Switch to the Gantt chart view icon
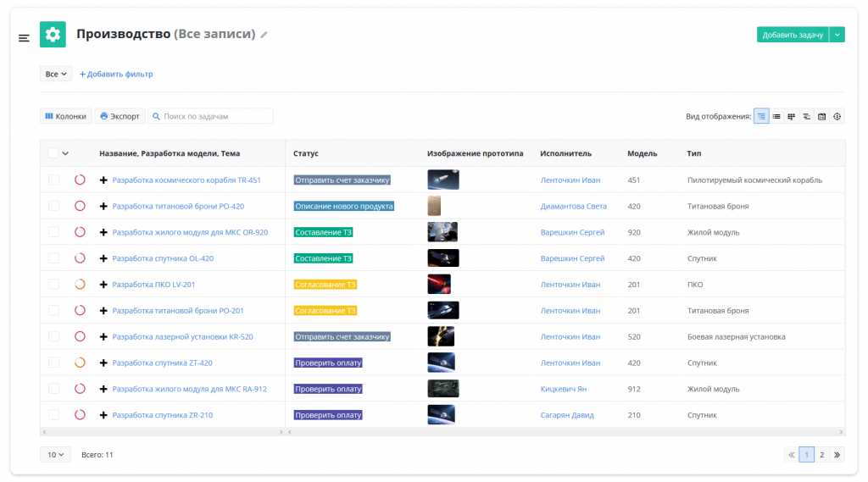This screenshot has width=868, height=482. 806,116
